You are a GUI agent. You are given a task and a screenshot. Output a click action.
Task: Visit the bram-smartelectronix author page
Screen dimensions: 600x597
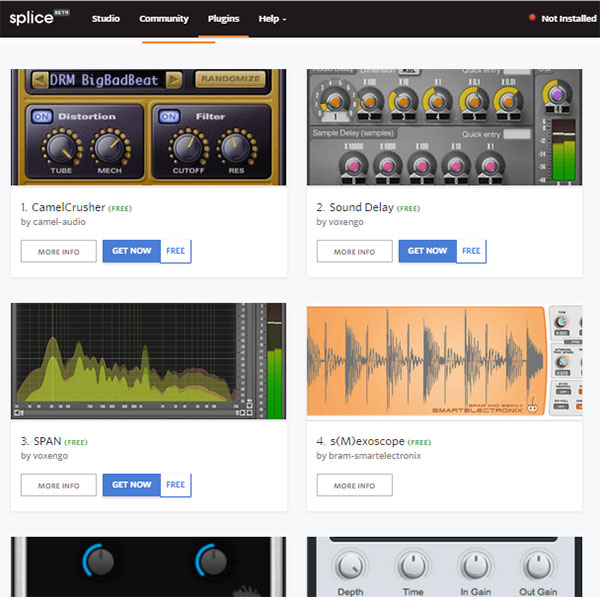click(375, 456)
